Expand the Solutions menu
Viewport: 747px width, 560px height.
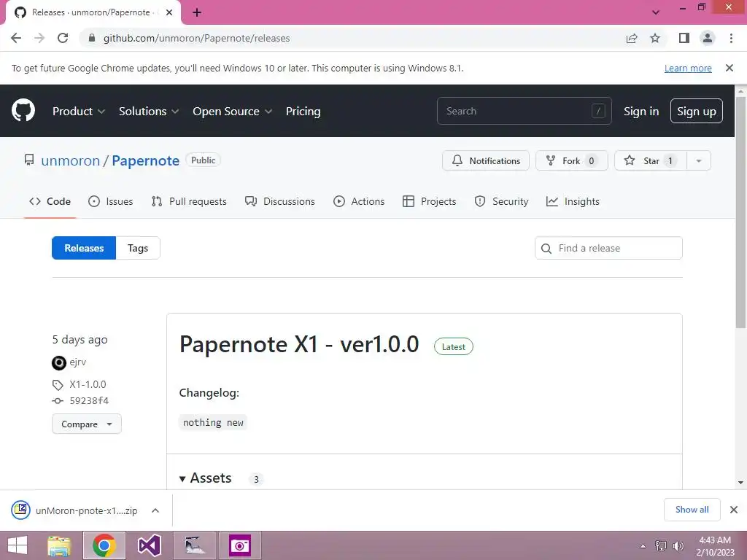pos(149,111)
